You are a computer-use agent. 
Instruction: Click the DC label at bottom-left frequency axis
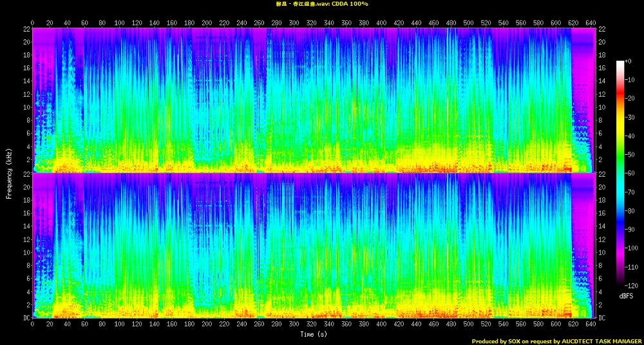(25, 318)
